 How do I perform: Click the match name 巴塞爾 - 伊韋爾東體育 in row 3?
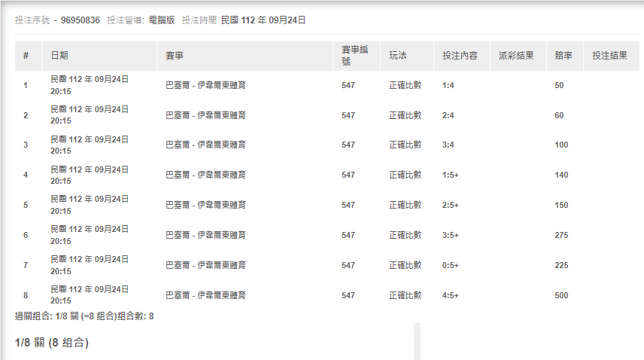click(x=206, y=145)
